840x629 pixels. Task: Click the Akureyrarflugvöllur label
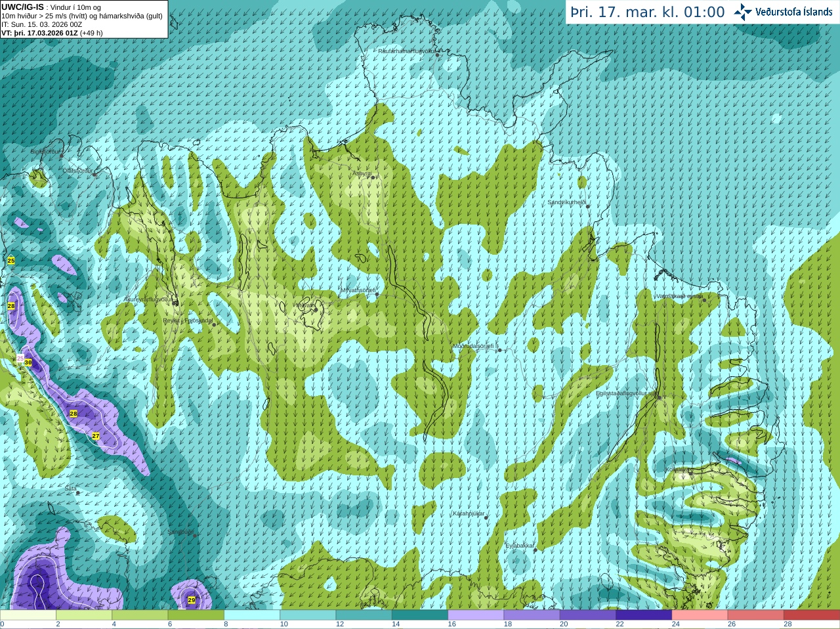point(148,299)
